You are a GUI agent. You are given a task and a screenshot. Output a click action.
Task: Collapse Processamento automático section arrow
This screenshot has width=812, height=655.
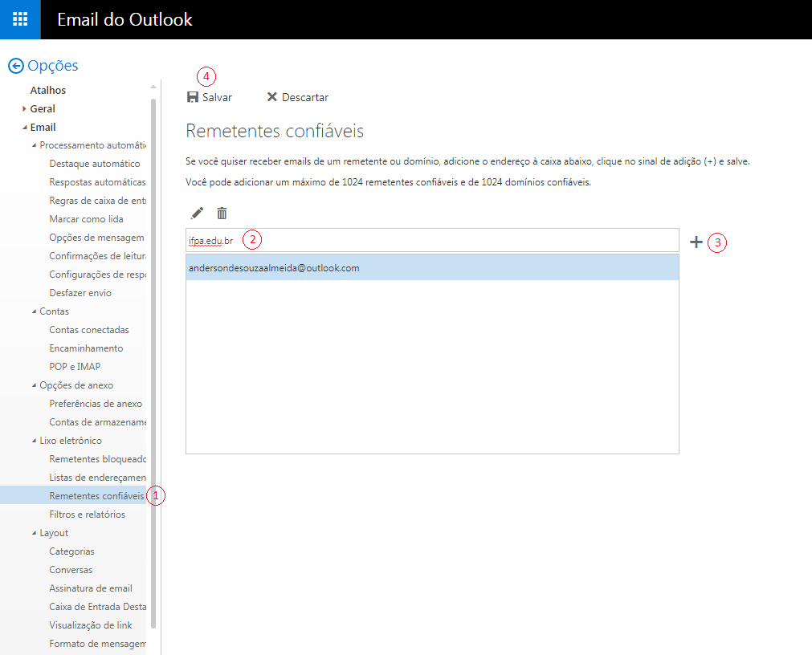tap(34, 145)
